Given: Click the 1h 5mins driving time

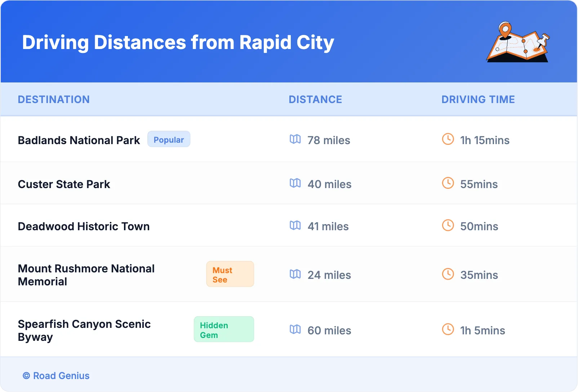Looking at the screenshot, I should pyautogui.click(x=483, y=330).
